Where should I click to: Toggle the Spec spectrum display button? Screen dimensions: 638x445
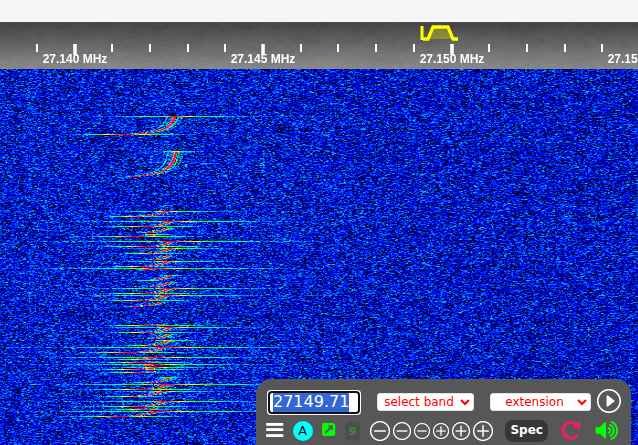pyautogui.click(x=526, y=430)
